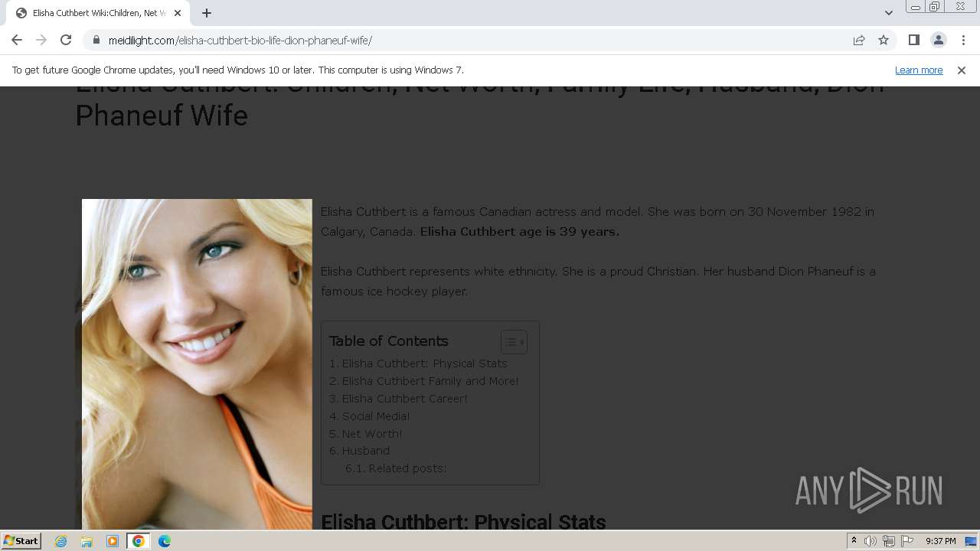The height and width of the screenshot is (551, 980).
Task: Jump to Elisha Cuthbert Family and More!
Action: coord(430,381)
